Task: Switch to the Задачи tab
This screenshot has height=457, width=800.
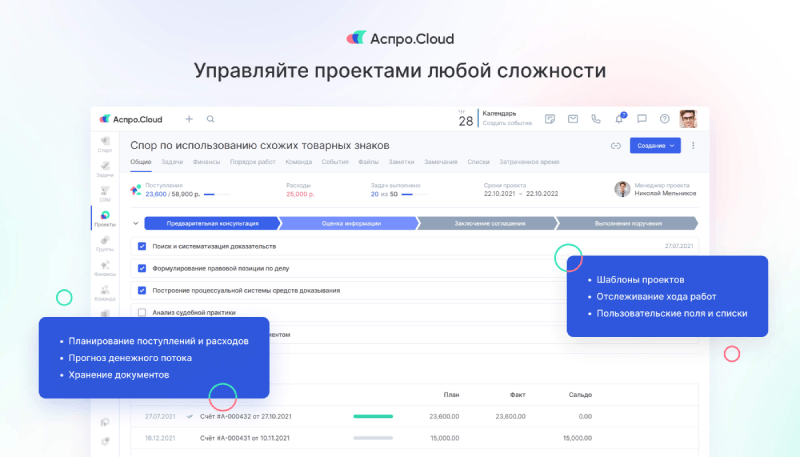Action: 172,162
